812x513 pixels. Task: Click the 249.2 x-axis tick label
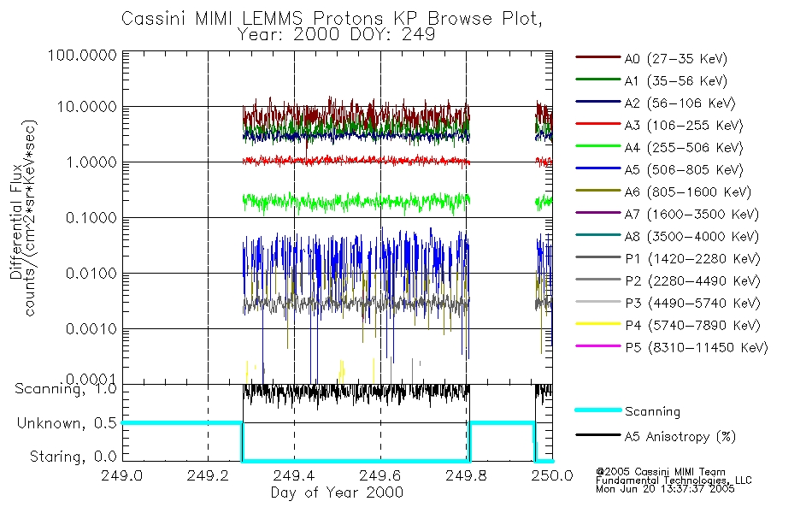click(x=208, y=475)
